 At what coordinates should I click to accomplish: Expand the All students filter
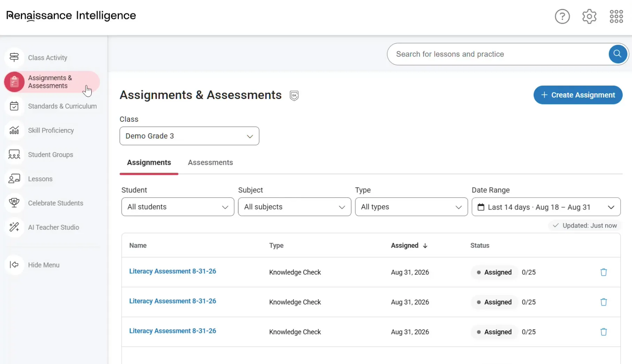point(178,207)
